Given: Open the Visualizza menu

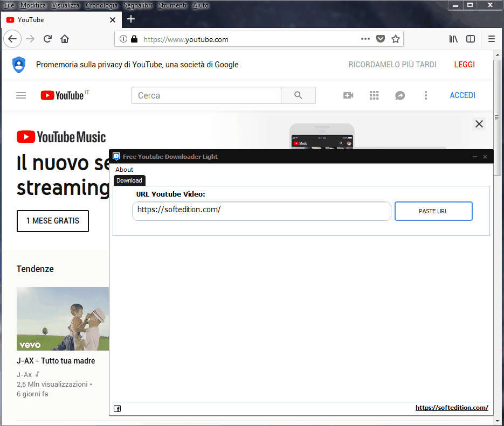Looking at the screenshot, I should pos(66,5).
